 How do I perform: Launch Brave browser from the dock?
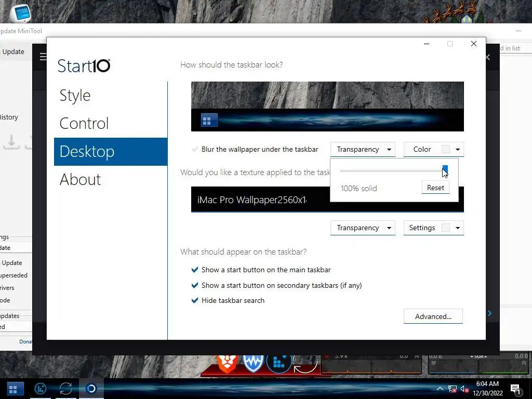click(227, 364)
